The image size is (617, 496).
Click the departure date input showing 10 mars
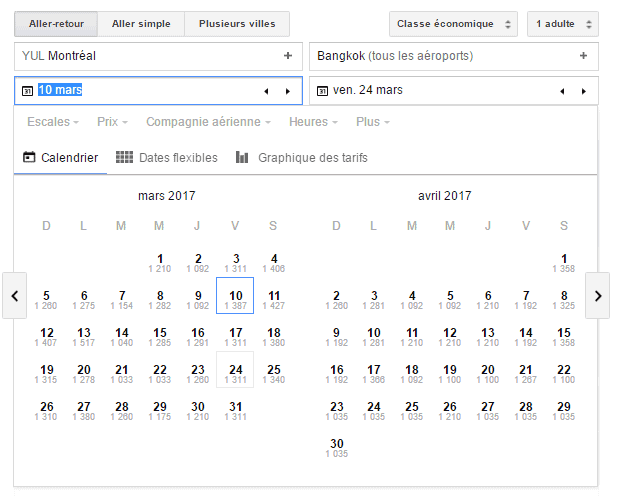tap(140, 91)
